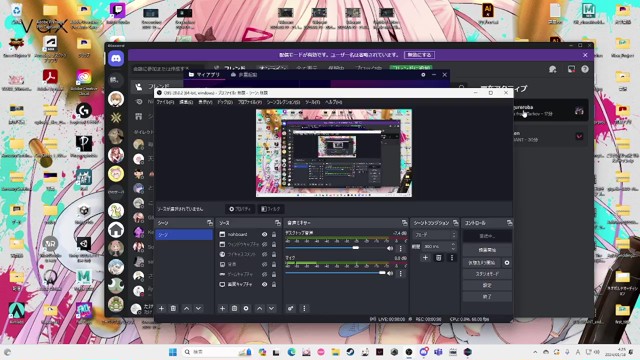Move source up with the Sources panel up arrow
This screenshot has width=640, height=360.
(260, 309)
